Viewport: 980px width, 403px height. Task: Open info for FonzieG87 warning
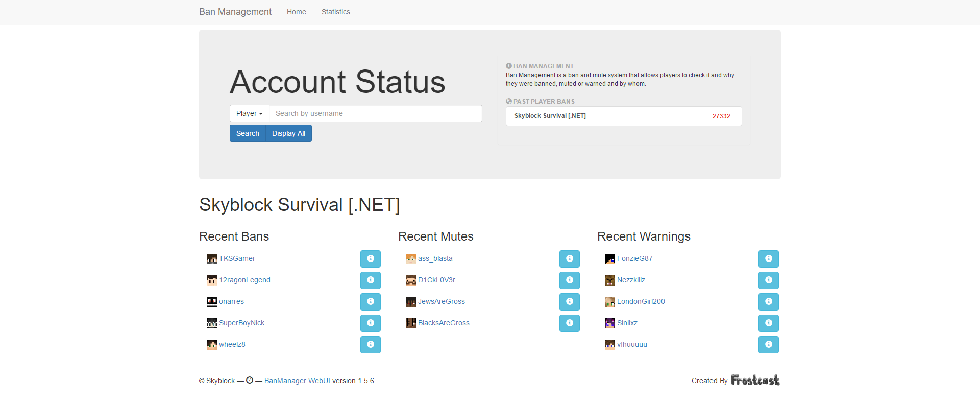[769, 259]
